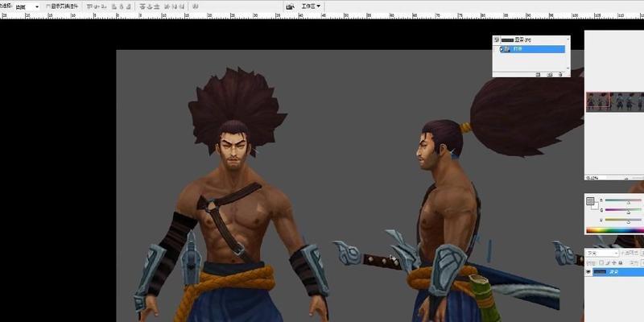
Task: Click the foreground color swatch in Color panel
Action: [590, 200]
